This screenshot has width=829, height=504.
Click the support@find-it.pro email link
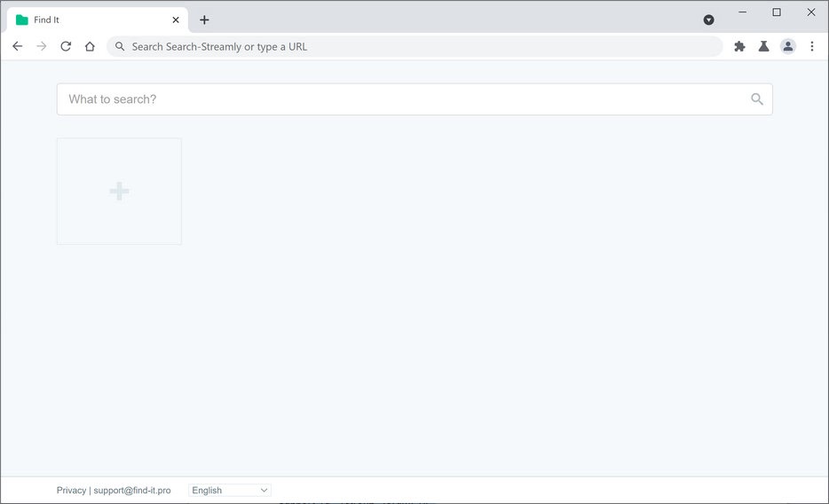click(x=132, y=491)
